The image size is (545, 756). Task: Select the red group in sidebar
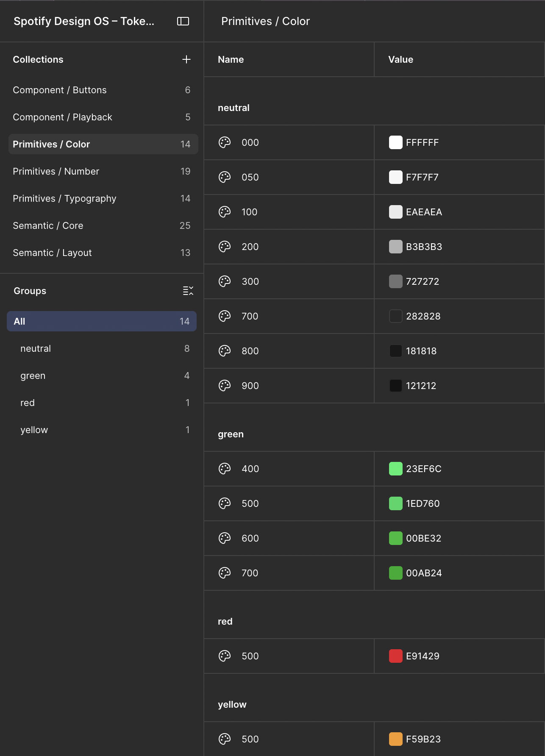(x=102, y=403)
